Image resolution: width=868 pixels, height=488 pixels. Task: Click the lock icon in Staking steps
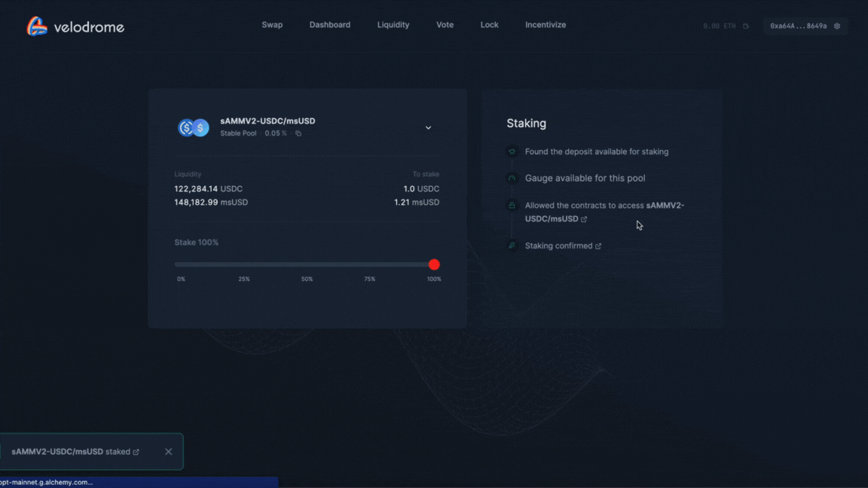512,205
